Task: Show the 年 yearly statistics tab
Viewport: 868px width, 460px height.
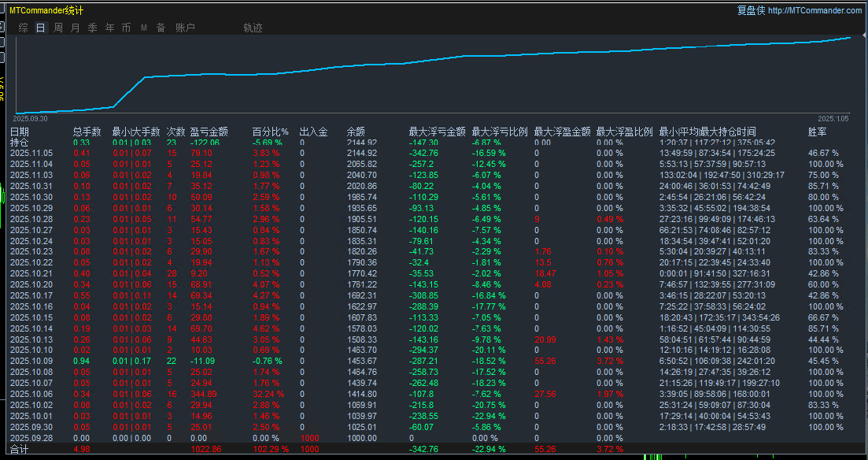Action: coord(109,28)
